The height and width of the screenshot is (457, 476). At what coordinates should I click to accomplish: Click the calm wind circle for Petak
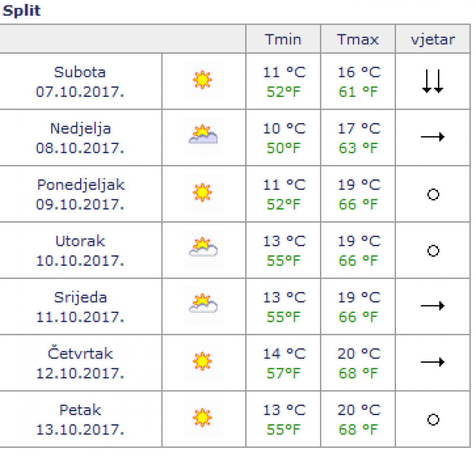pyautogui.click(x=433, y=420)
